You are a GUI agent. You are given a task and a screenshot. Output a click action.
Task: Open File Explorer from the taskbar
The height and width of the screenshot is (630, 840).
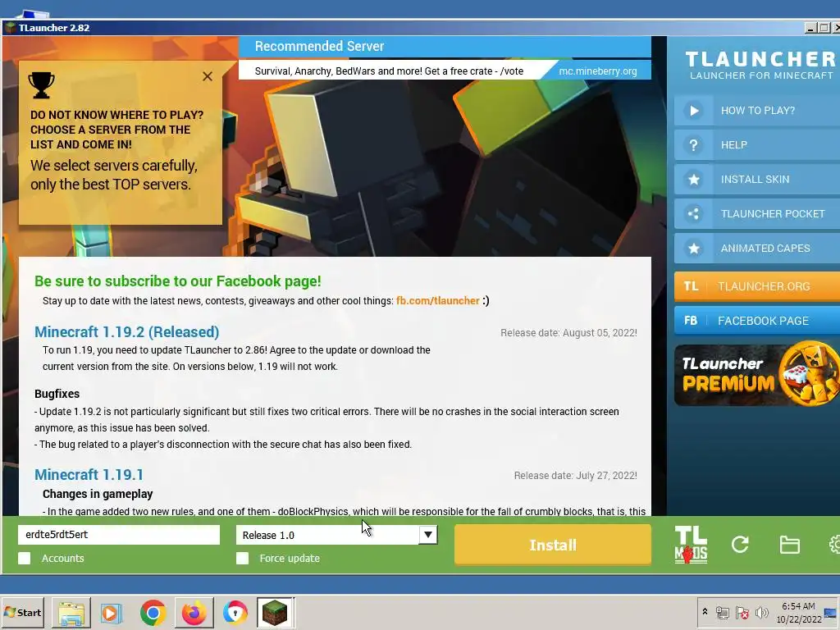71,612
